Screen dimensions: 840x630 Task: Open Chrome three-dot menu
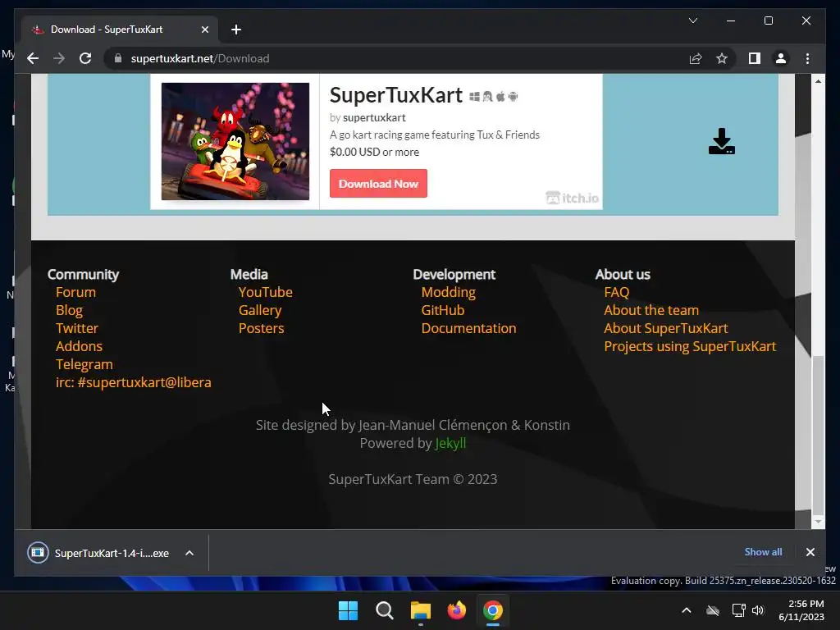click(807, 58)
